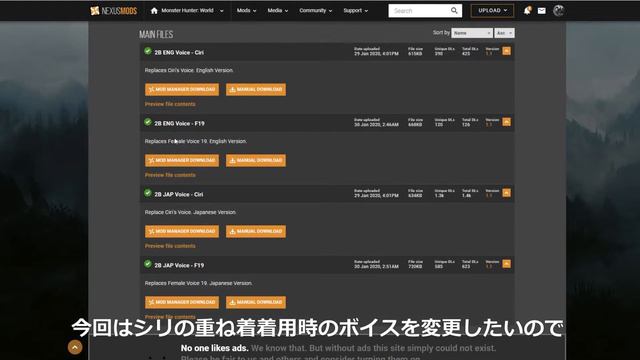Preview file contents of 2B JAP Voice - Ciri

point(170,246)
